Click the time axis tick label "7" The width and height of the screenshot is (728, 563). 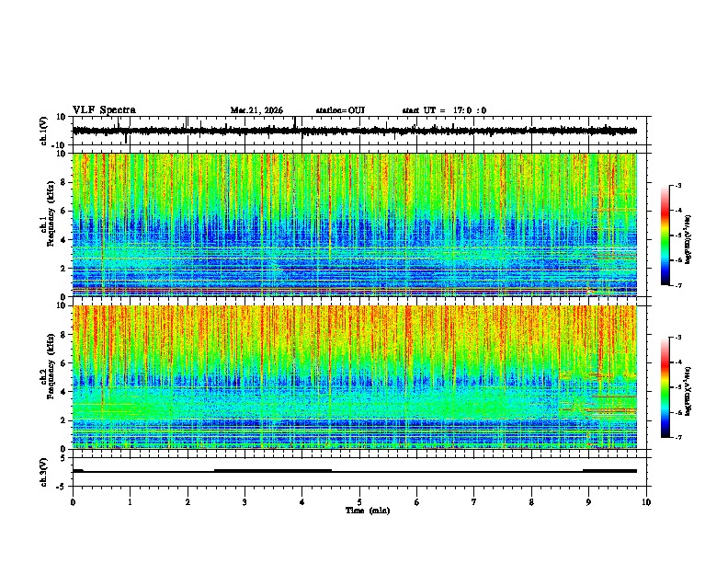point(474,502)
